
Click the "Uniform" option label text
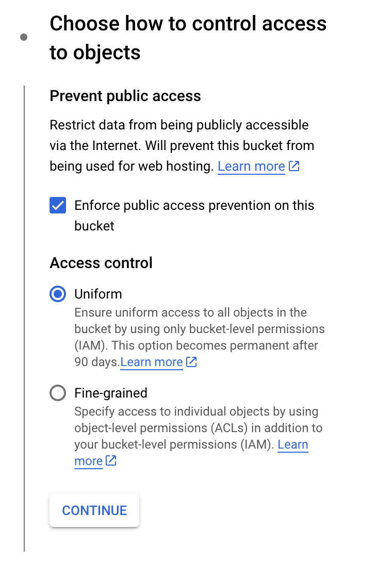(x=98, y=294)
